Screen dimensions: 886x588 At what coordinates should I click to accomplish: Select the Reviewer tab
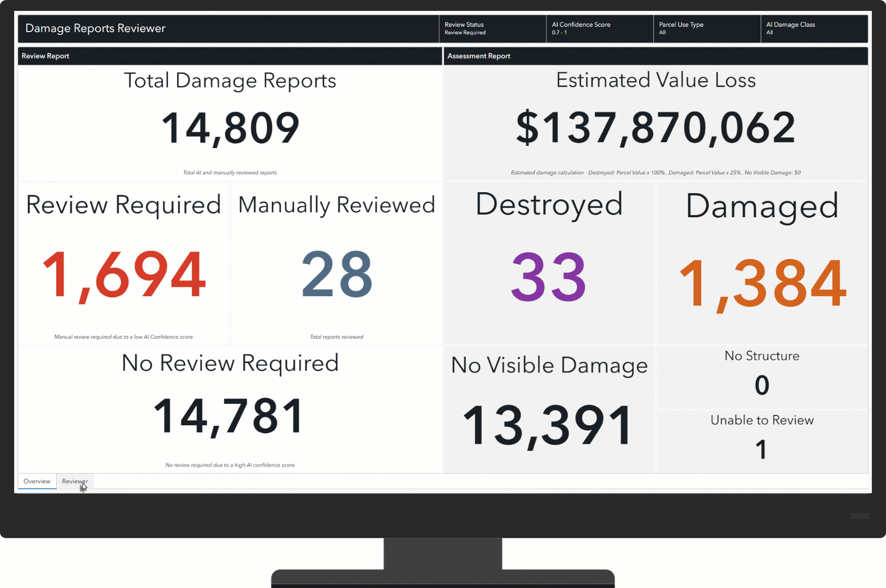click(75, 481)
